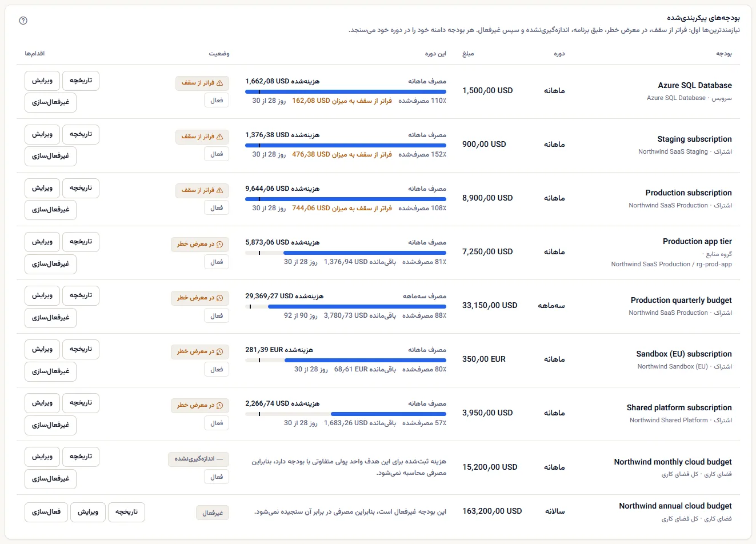
Task: Click the دوره column header
Action: (559, 54)
